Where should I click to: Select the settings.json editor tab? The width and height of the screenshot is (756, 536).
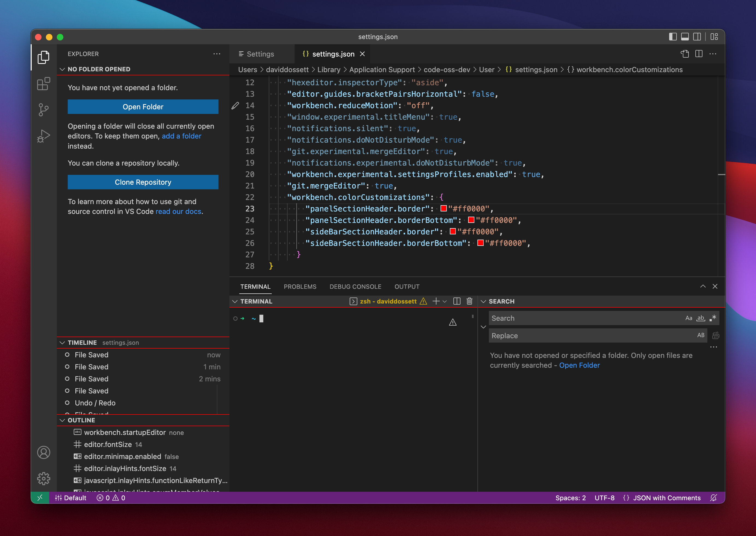click(x=333, y=54)
